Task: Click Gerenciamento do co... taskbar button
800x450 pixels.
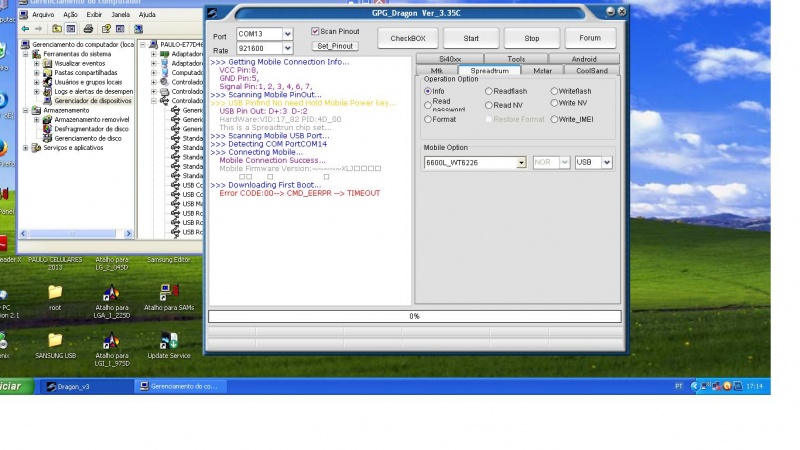Action: click(181, 387)
